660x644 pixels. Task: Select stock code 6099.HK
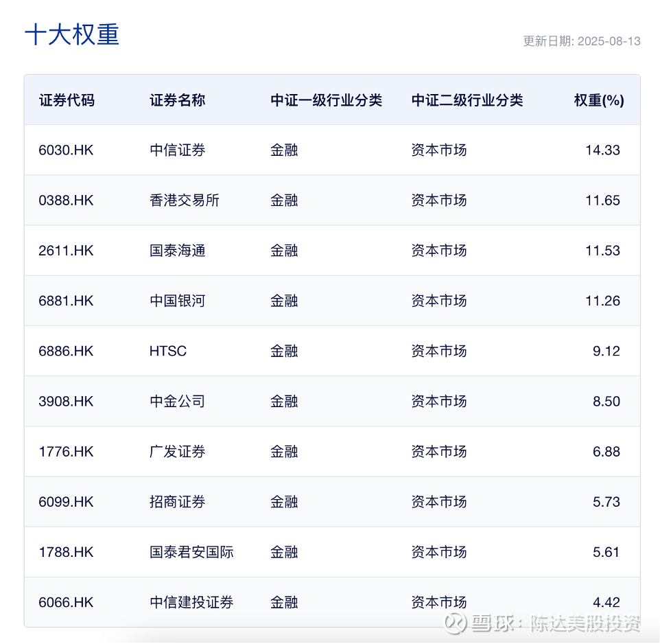click(66, 502)
